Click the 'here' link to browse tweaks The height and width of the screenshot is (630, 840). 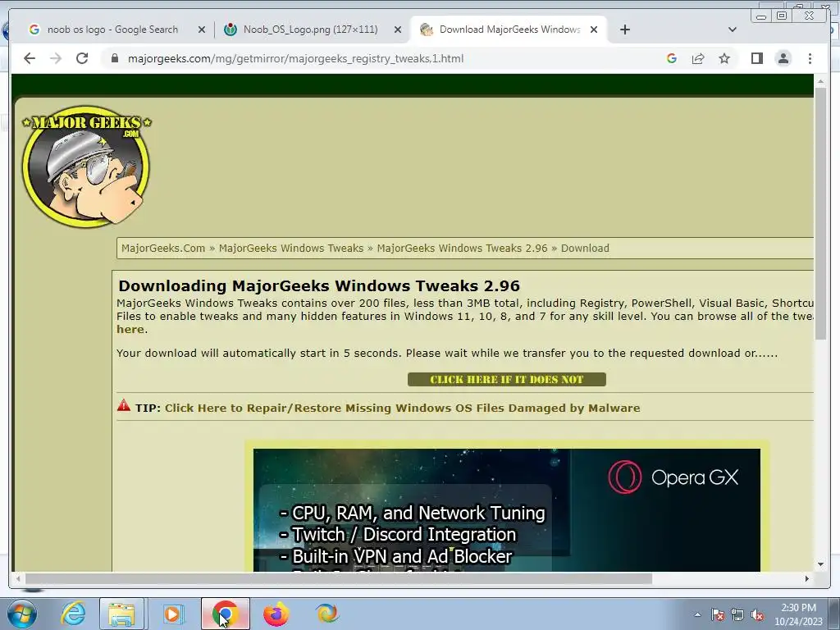pyautogui.click(x=130, y=329)
